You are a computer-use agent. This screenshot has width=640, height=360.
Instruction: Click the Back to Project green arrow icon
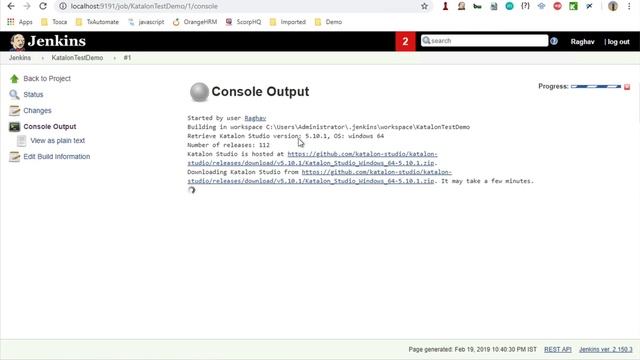click(14, 79)
